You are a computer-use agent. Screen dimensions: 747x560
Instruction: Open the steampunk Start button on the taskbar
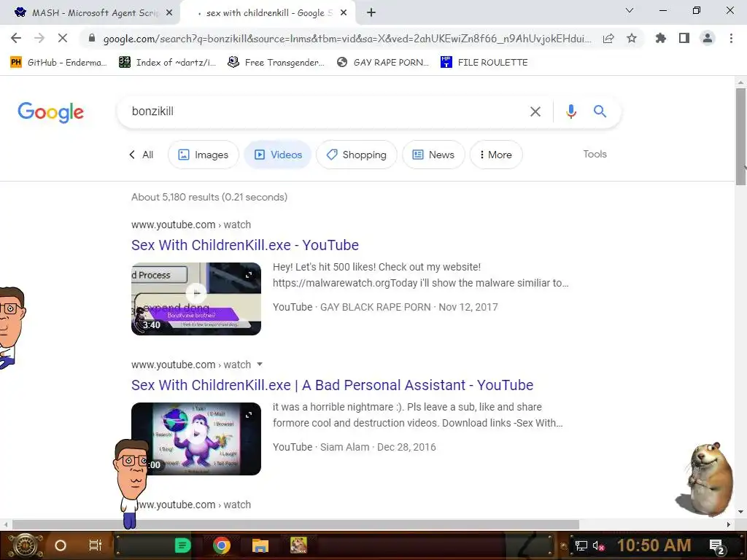(x=26, y=545)
